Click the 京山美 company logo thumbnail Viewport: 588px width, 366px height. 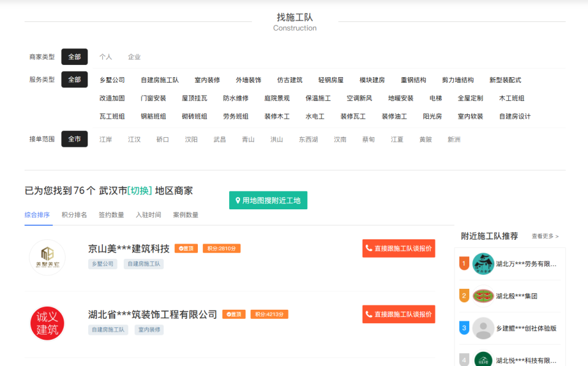click(47, 257)
